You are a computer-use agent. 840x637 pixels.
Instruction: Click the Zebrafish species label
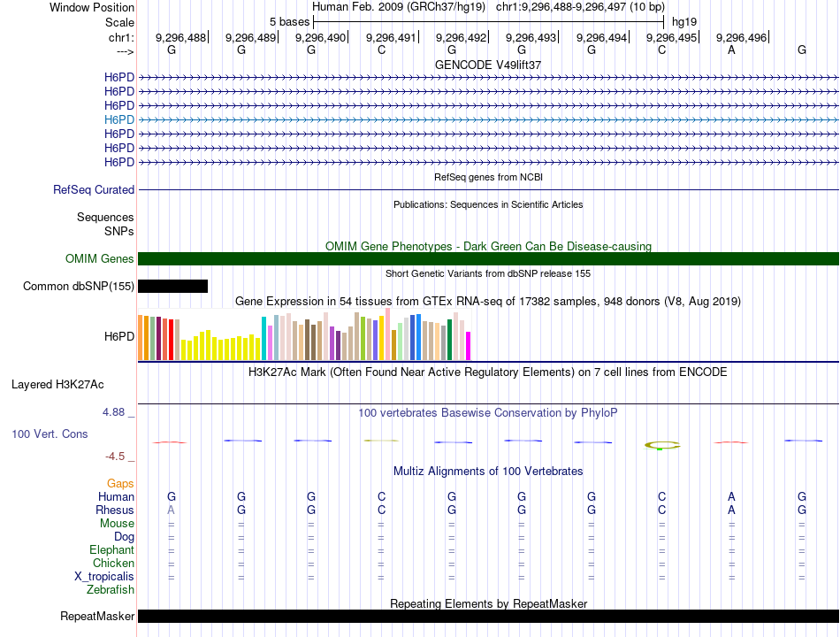point(111,590)
